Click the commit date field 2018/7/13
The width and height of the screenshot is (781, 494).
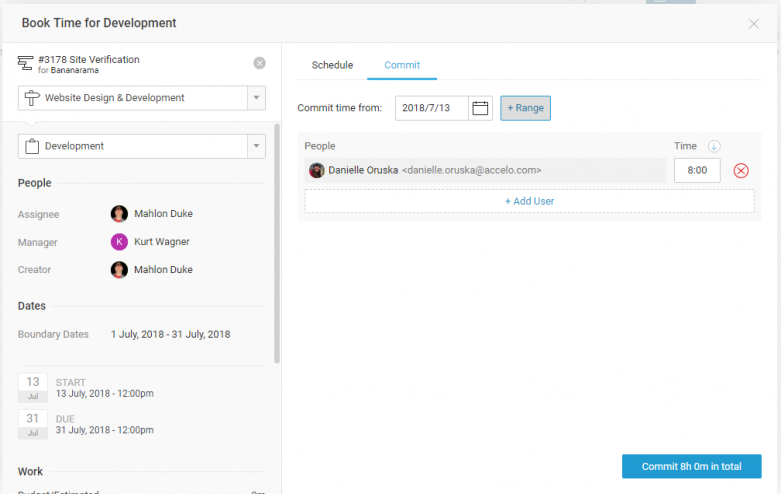(431, 108)
